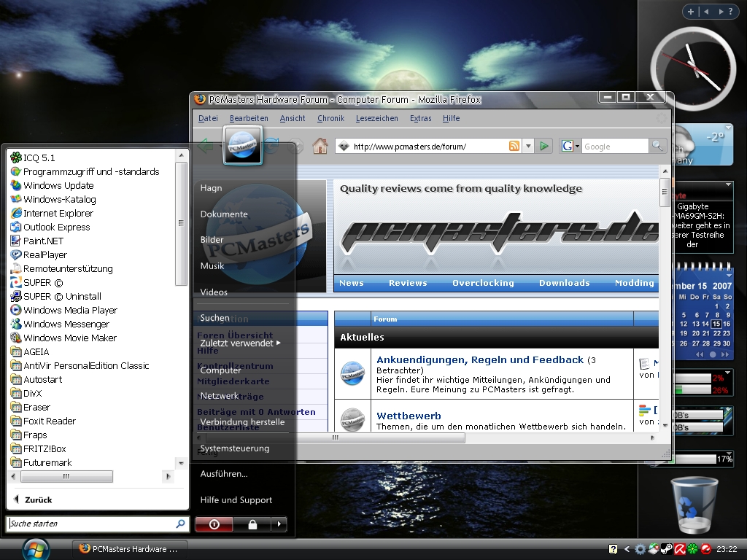The height and width of the screenshot is (560, 747).
Task: Open the shutdown options arrow menu
Action: click(x=279, y=524)
